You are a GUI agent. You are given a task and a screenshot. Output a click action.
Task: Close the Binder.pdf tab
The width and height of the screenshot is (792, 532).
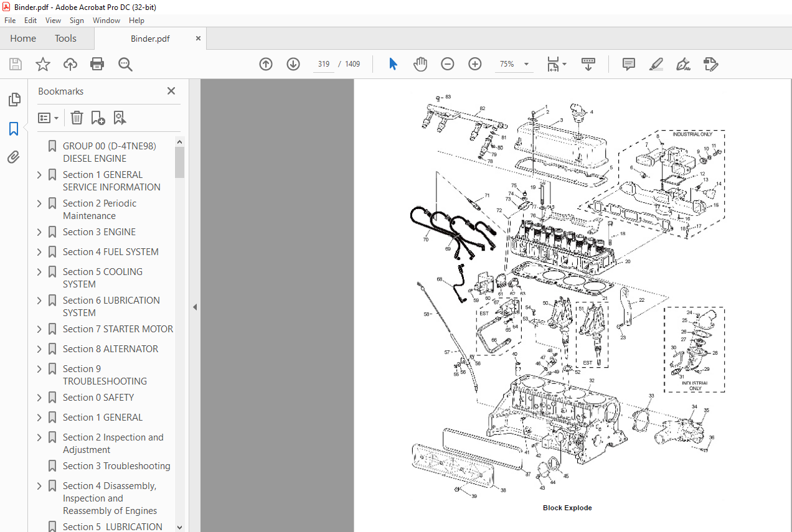coord(199,39)
